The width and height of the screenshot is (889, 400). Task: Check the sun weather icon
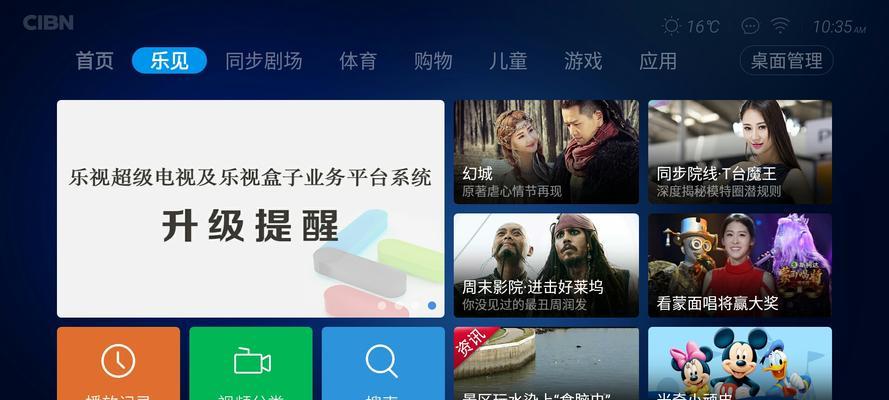tap(671, 26)
